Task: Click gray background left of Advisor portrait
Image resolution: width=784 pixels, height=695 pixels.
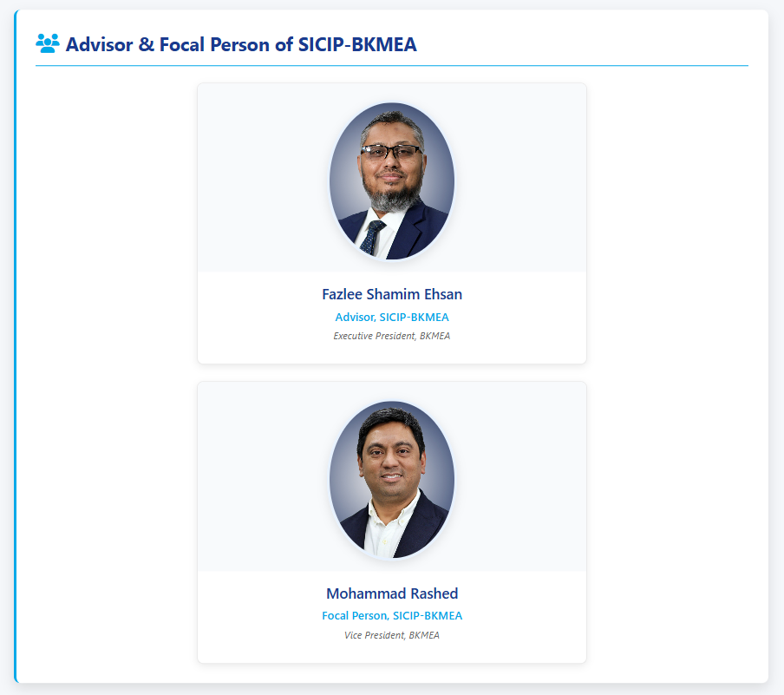Action: 260,180
